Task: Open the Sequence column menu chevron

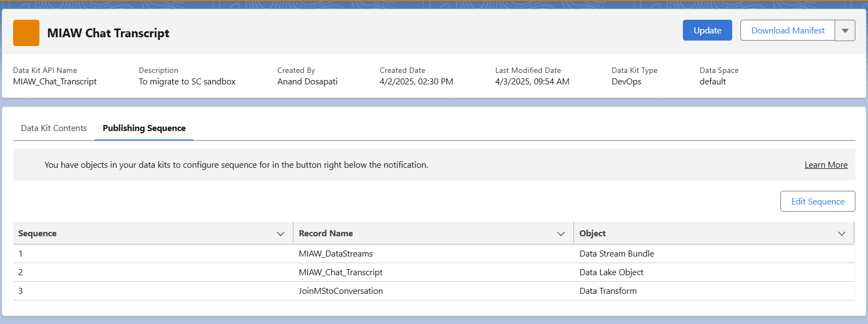Action: pyautogui.click(x=280, y=234)
